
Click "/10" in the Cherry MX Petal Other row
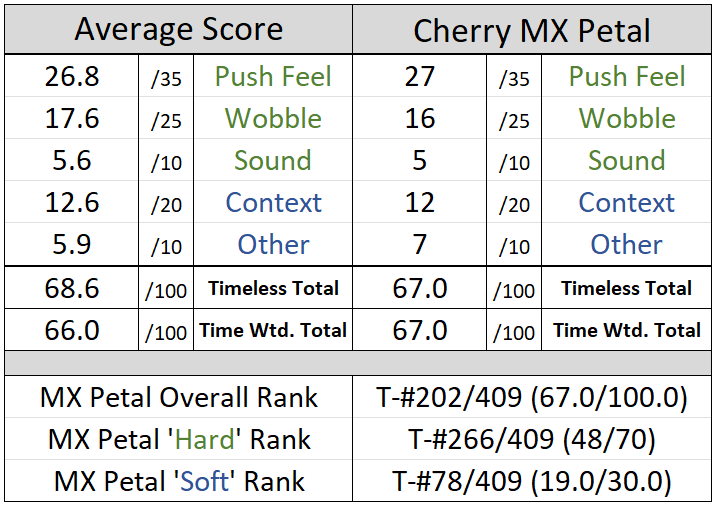tap(514, 247)
